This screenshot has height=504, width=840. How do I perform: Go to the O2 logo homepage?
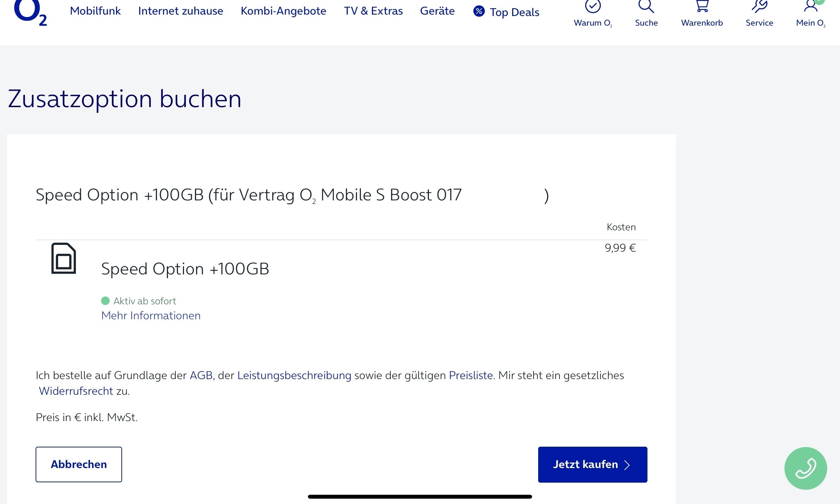click(x=30, y=13)
